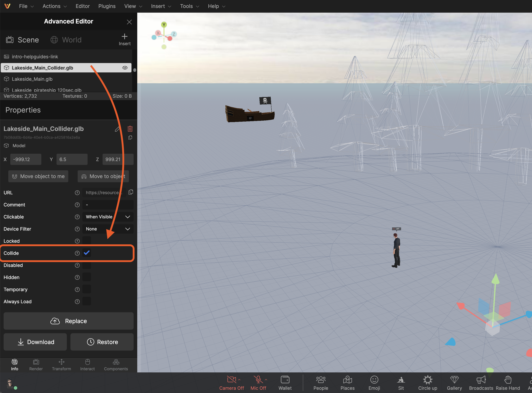Open help for Clickable property

click(x=77, y=217)
